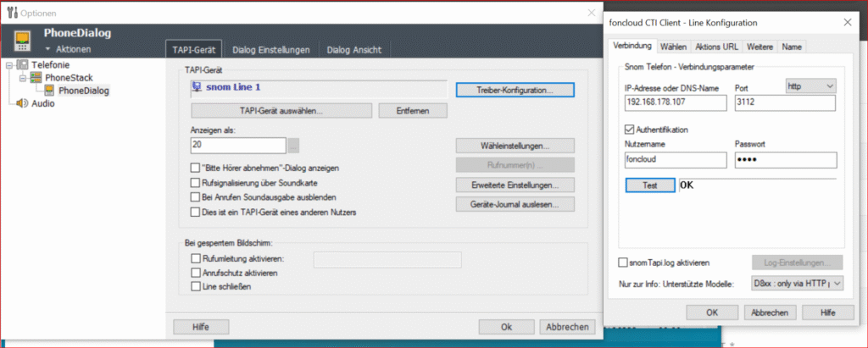
Task: Collapse the Telefonie tree node
Action: [8, 64]
